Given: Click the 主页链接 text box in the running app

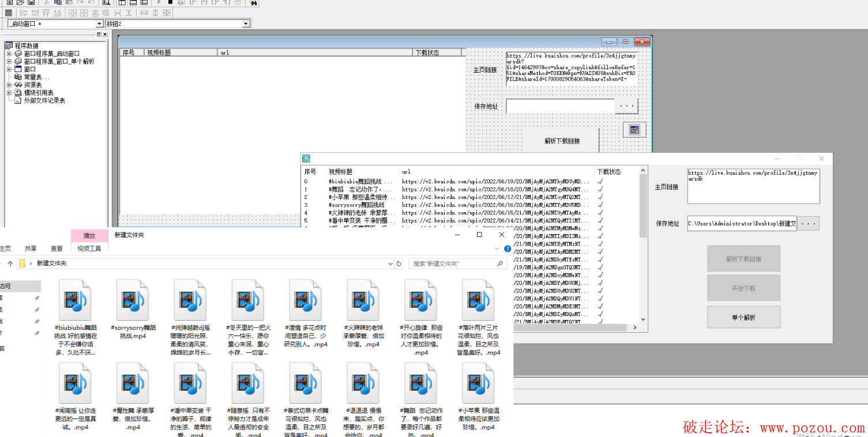Looking at the screenshot, I should (x=753, y=186).
